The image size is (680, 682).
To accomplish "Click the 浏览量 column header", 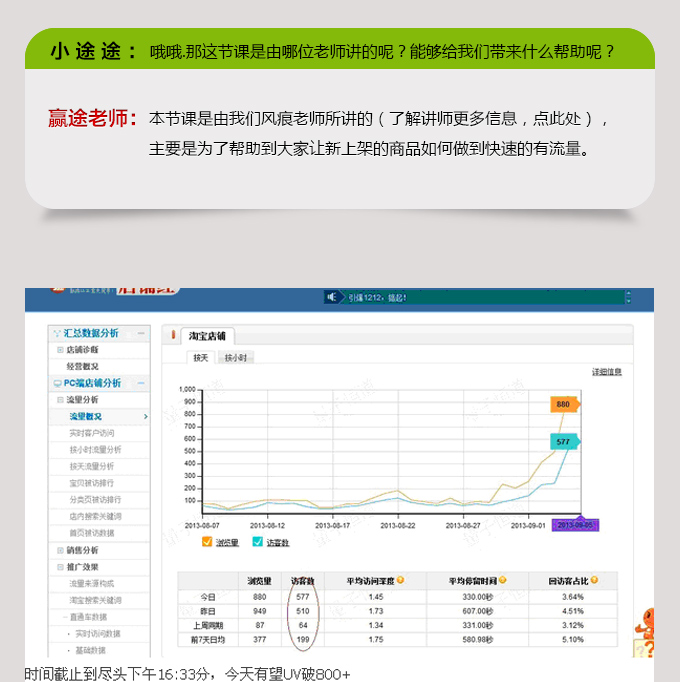I will [260, 581].
